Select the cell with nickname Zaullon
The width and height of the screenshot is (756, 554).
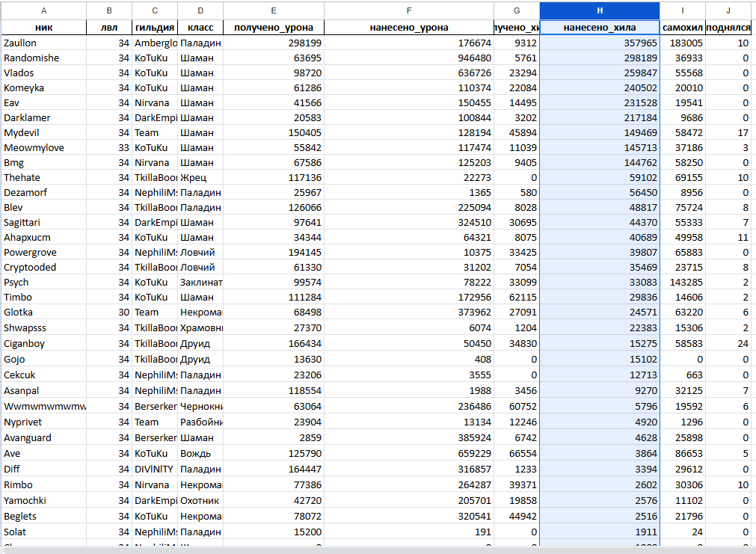pyautogui.click(x=43, y=43)
